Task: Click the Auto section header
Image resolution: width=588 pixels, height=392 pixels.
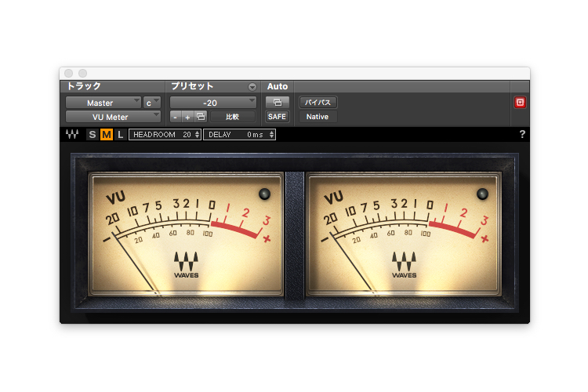Action: tap(277, 87)
